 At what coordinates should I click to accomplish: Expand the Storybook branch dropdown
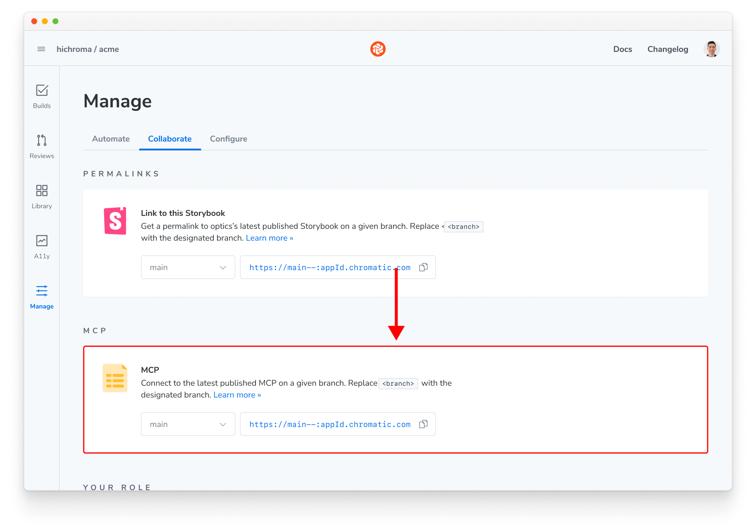[x=188, y=267]
